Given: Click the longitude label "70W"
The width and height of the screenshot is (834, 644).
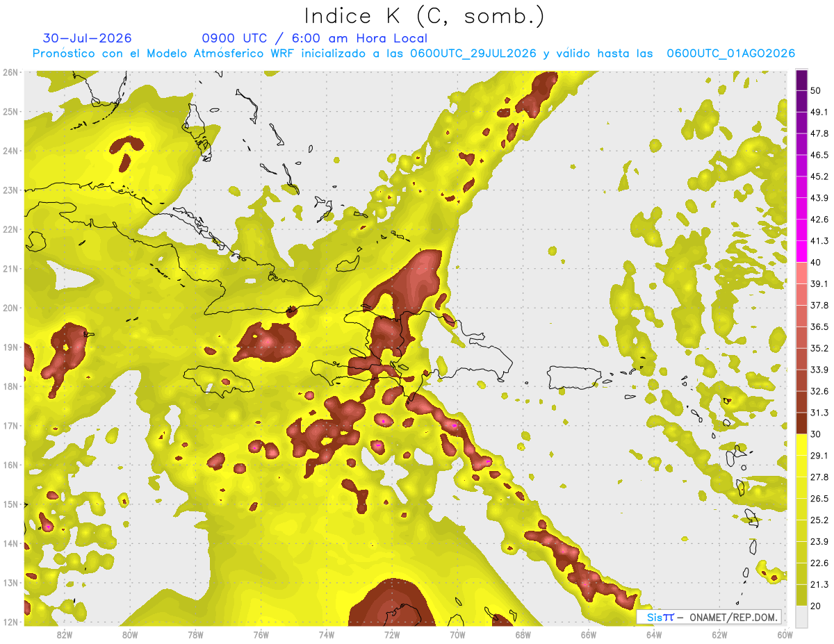Looking at the screenshot, I should [x=457, y=635].
